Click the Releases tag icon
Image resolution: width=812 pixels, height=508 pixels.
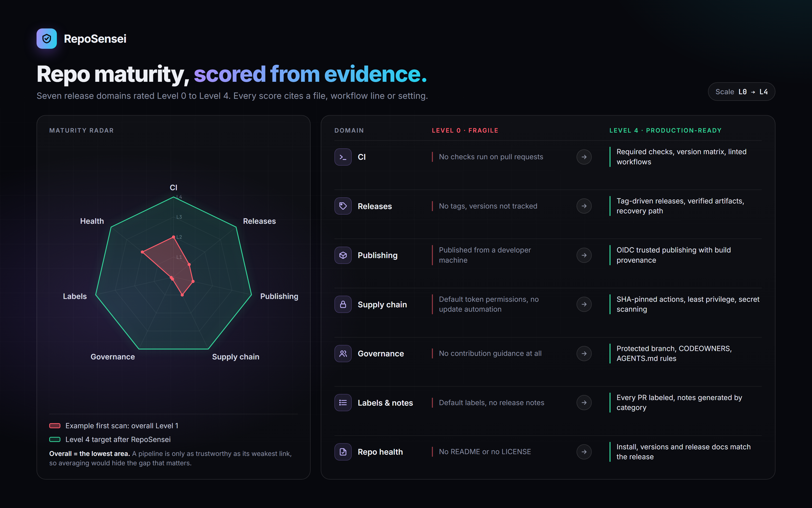point(343,206)
